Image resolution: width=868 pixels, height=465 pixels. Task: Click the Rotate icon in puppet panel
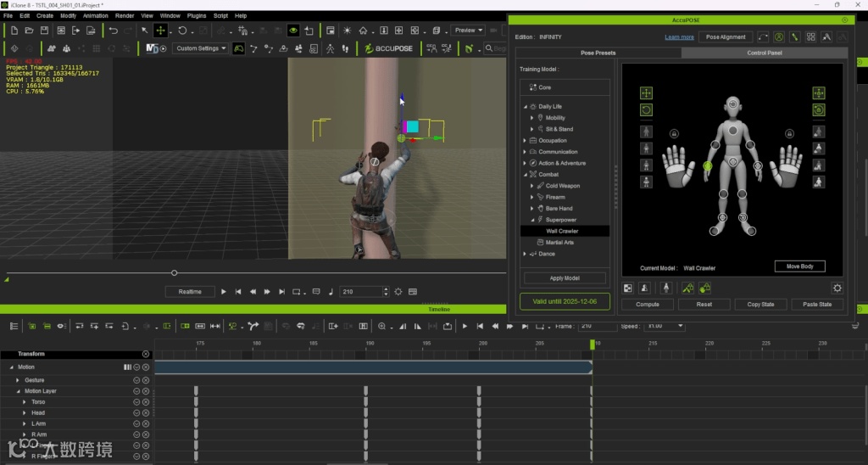click(x=646, y=110)
